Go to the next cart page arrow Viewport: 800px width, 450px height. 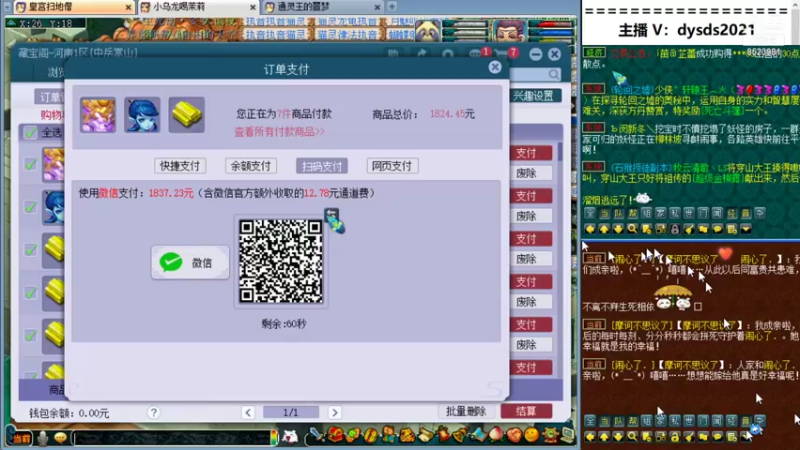point(334,412)
